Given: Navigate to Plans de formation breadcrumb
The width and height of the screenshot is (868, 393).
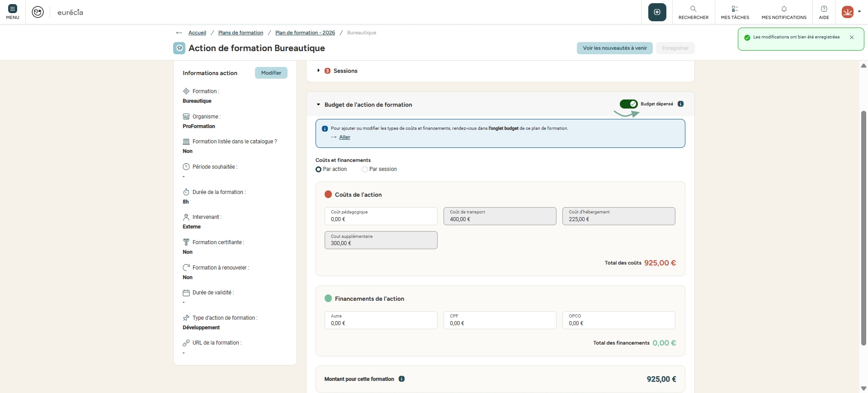Looking at the screenshot, I should tap(241, 33).
